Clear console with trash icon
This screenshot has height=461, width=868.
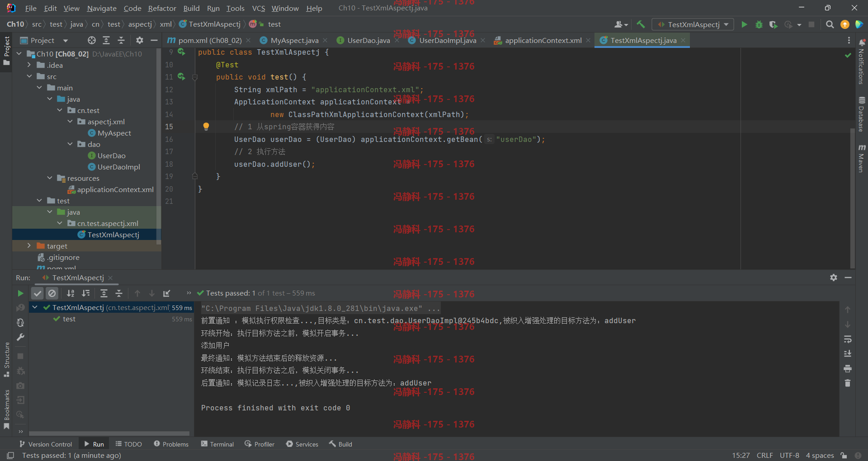[x=848, y=383]
